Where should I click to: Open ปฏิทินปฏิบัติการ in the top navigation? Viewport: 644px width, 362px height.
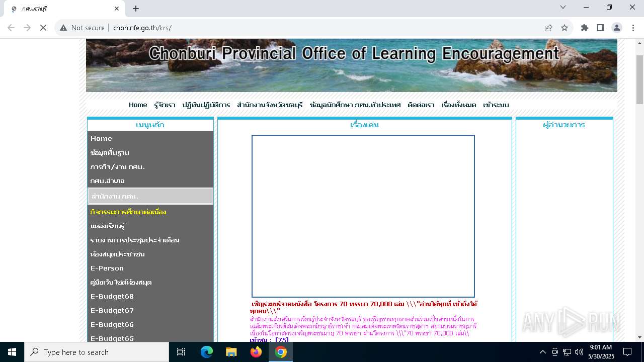206,105
